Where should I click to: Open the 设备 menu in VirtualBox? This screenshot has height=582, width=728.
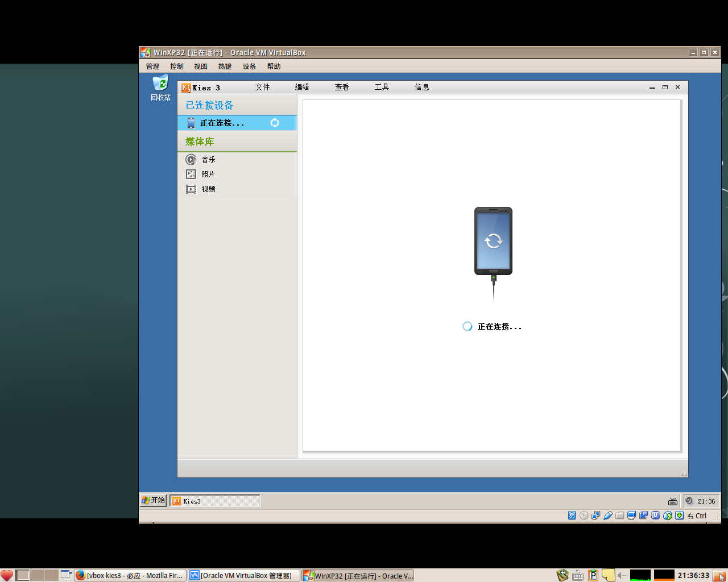point(249,66)
